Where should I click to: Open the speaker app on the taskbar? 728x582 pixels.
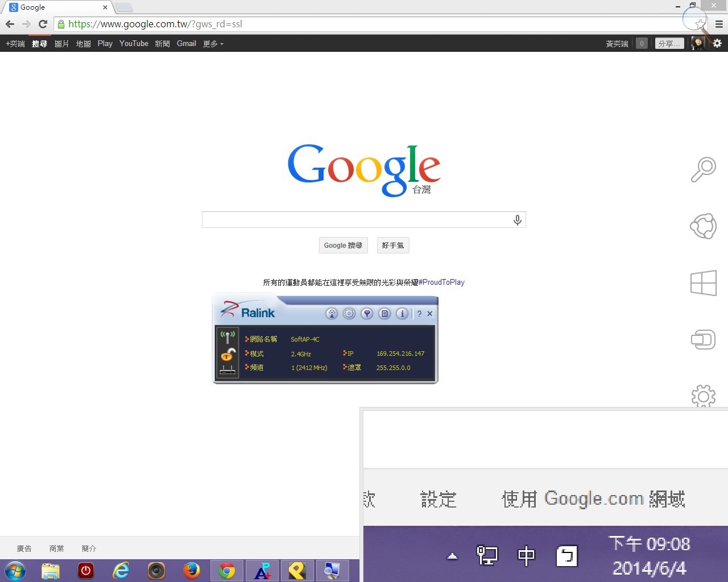pos(156,571)
